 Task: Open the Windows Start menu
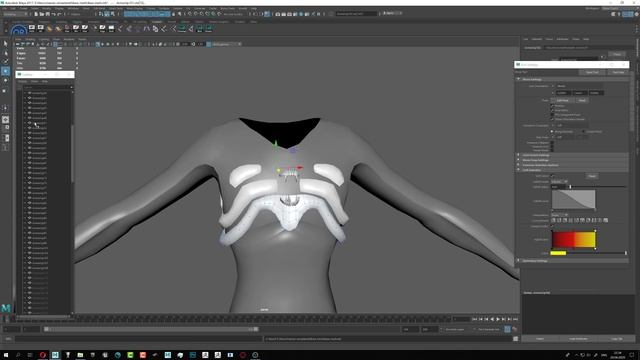pyautogui.click(x=6, y=355)
